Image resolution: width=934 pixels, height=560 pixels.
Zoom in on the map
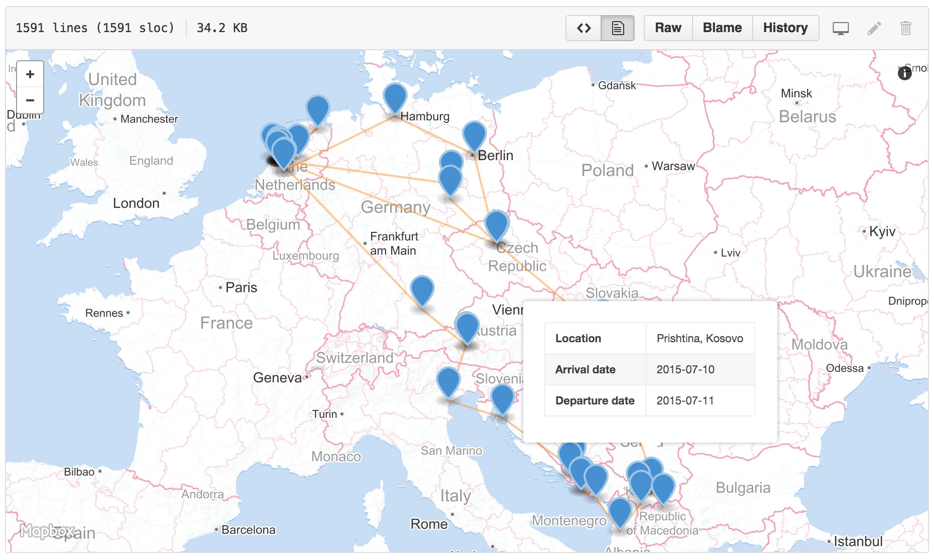(x=30, y=74)
